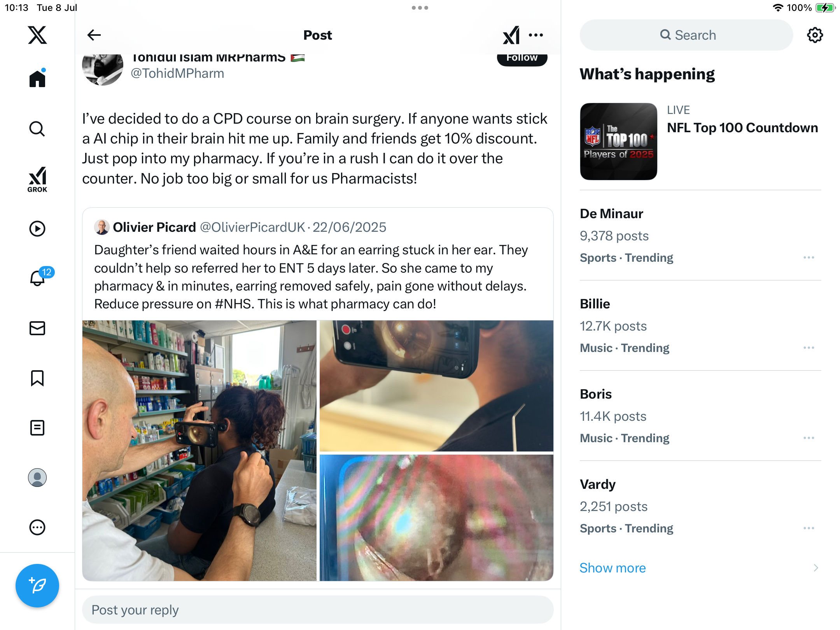The height and width of the screenshot is (630, 840).
Task: Open Bookmarks icon in sidebar
Action: pos(37,378)
